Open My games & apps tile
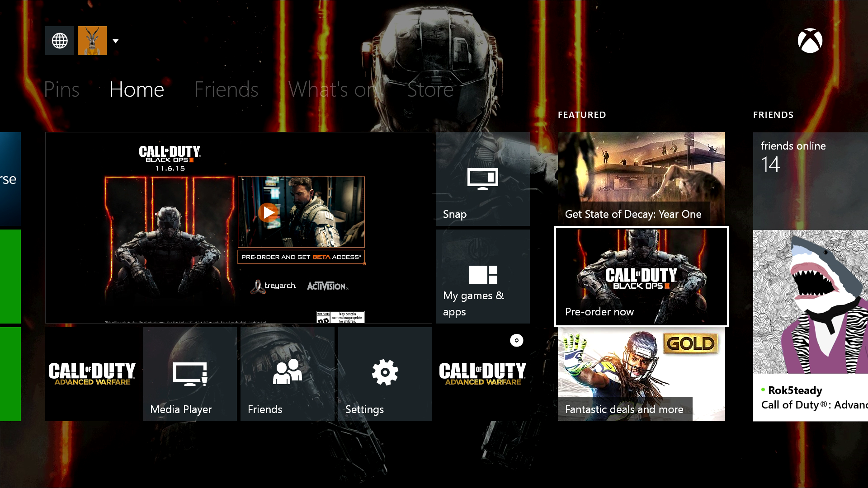Viewport: 868px width, 488px height. pyautogui.click(x=482, y=277)
